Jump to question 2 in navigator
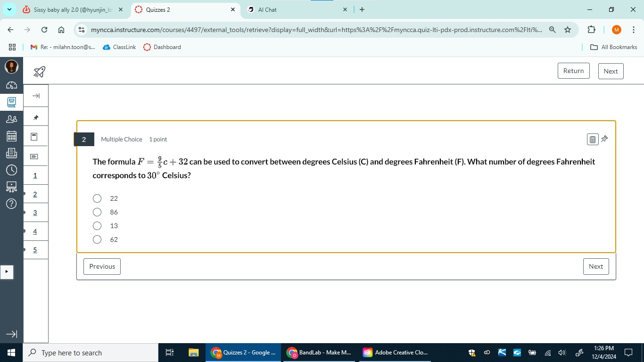Screen dimensions: 644x362 point(35,194)
